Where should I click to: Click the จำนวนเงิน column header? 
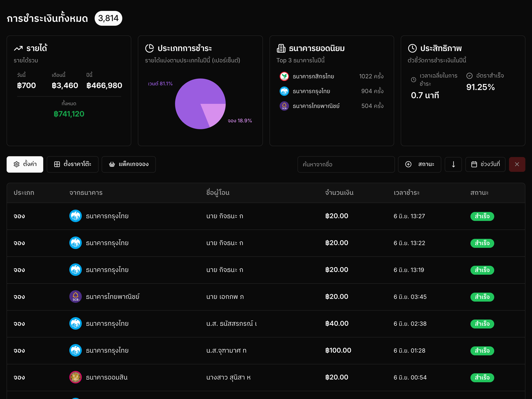339,192
